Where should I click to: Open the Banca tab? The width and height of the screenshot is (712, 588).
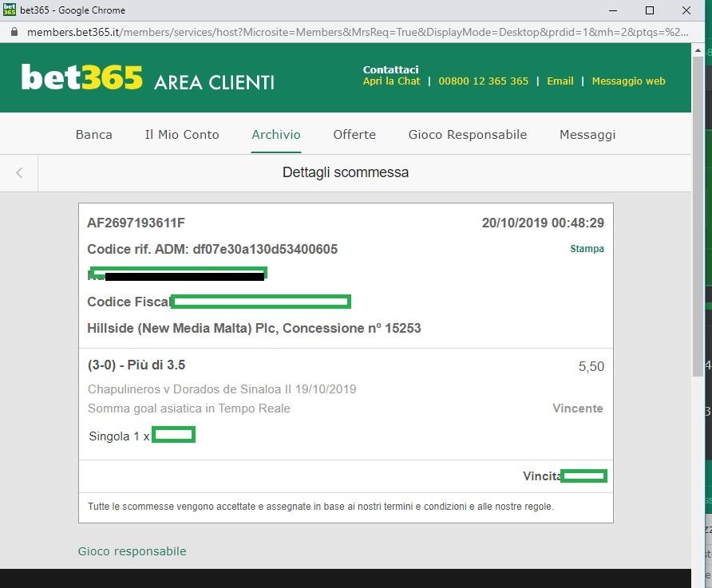coord(94,134)
